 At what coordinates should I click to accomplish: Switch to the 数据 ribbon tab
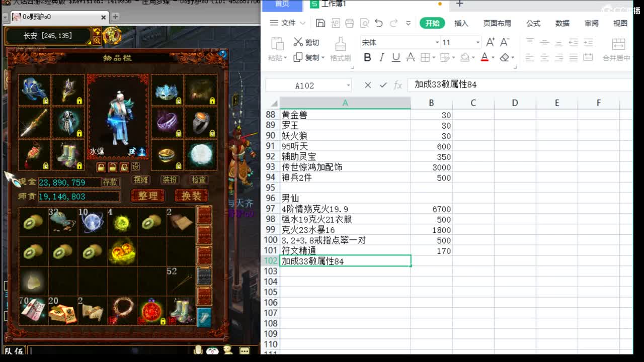[562, 23]
